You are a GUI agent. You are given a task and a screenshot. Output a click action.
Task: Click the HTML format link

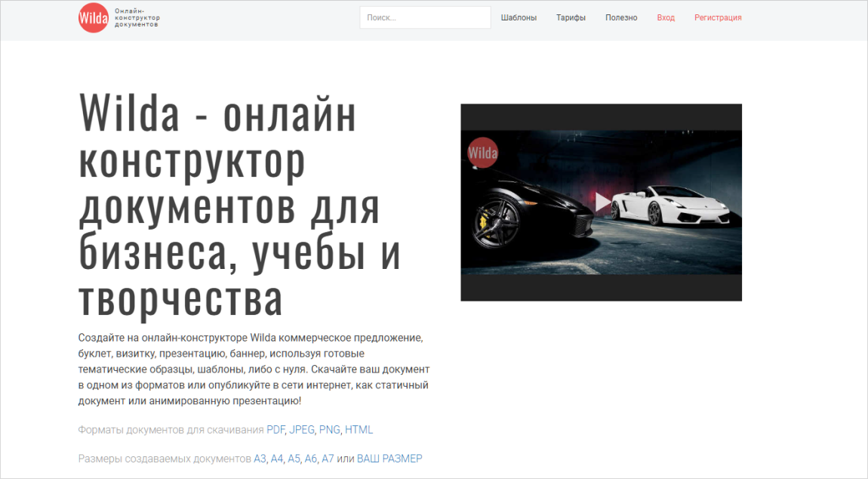click(359, 430)
